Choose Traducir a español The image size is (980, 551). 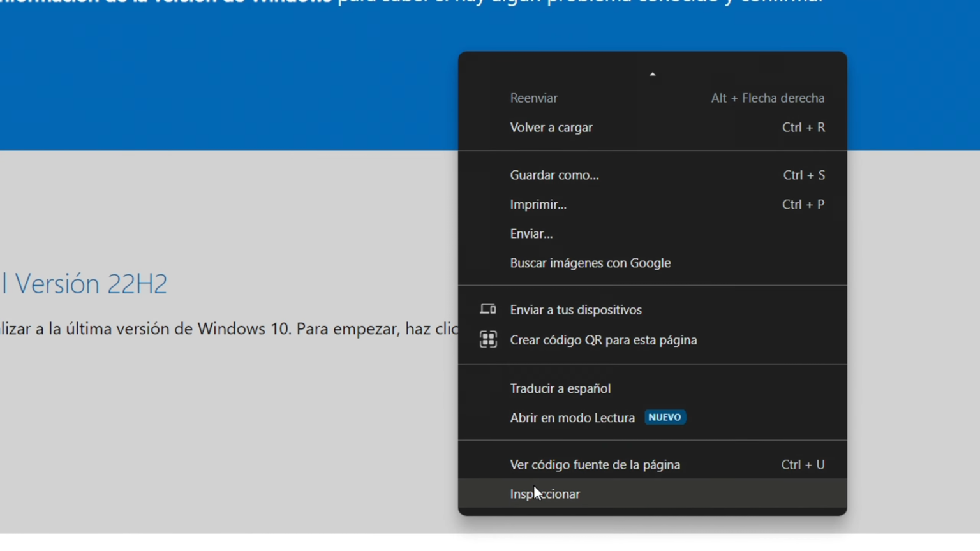pos(560,388)
